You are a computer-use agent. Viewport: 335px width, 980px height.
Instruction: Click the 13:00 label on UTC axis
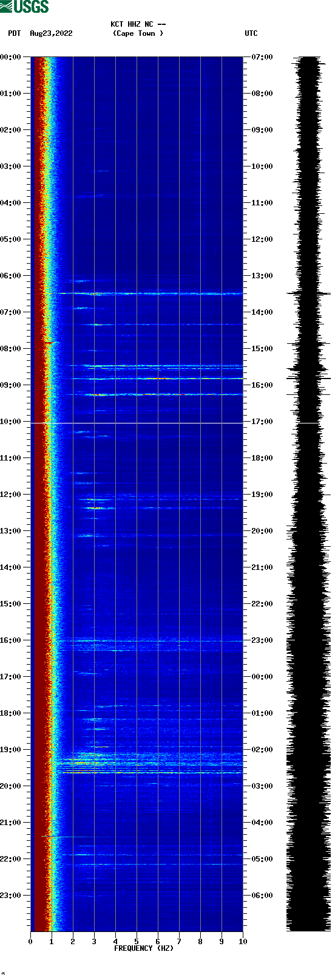point(262,276)
